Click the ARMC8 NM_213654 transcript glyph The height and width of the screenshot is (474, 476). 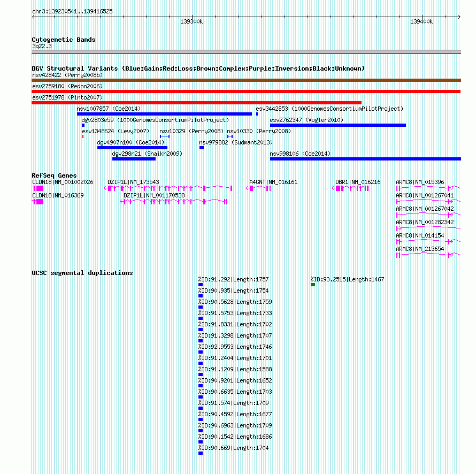point(428,255)
